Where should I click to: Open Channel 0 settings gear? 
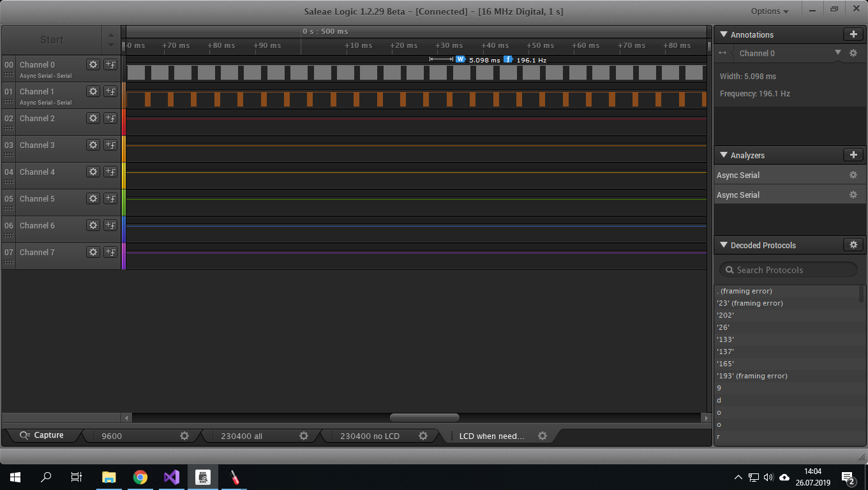click(93, 64)
